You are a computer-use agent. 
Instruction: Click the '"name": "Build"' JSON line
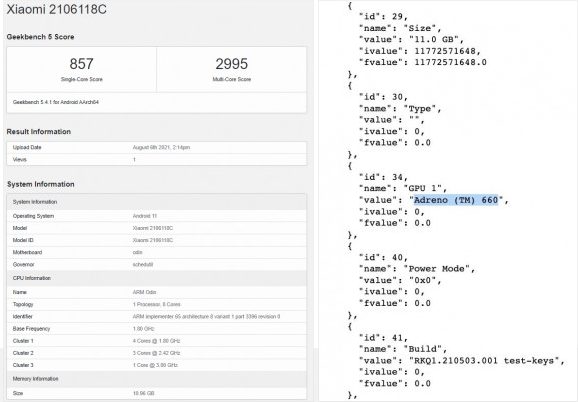(x=403, y=349)
